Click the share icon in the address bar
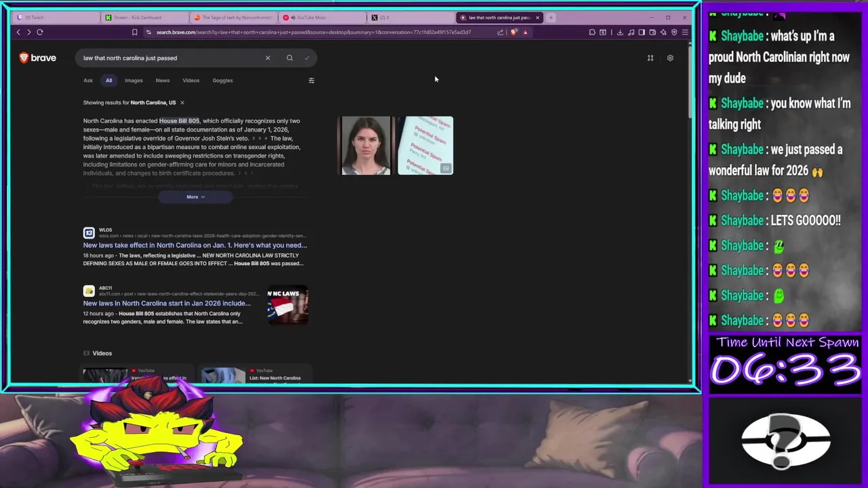Viewport: 868px width, 488px height. (500, 32)
